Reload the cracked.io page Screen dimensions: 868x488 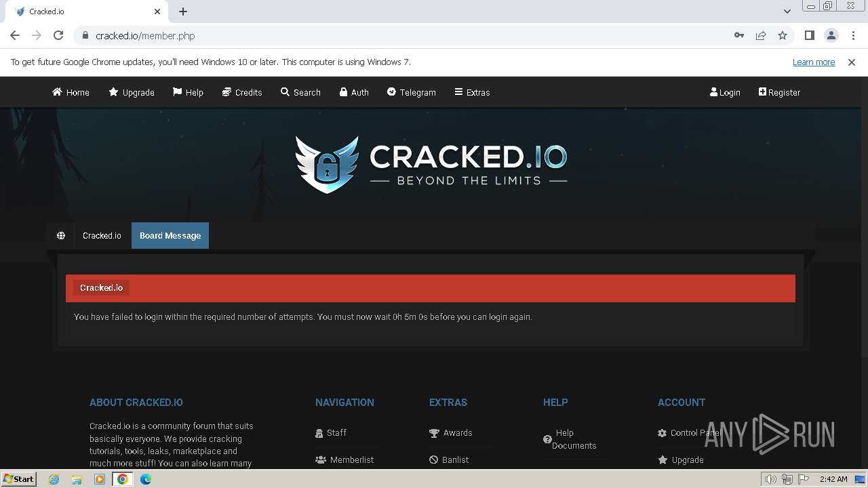pyautogui.click(x=58, y=35)
